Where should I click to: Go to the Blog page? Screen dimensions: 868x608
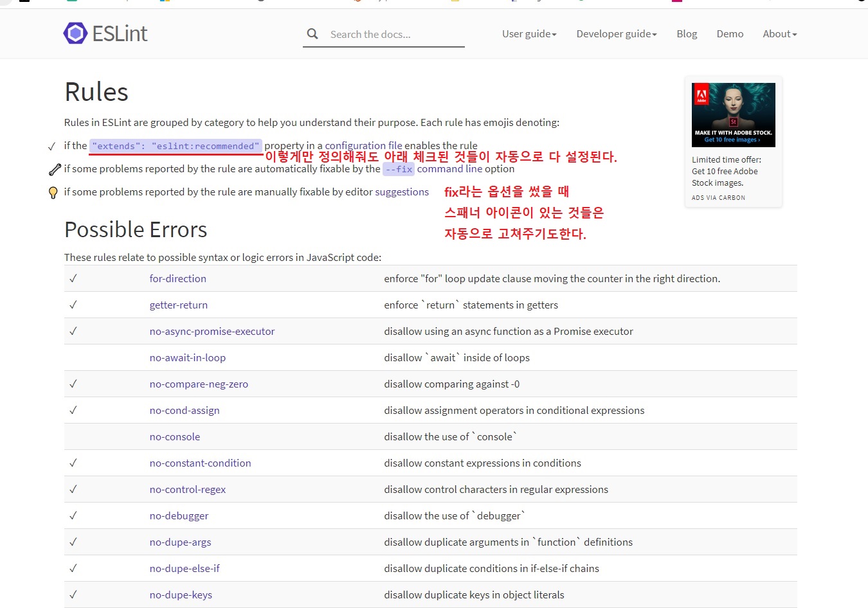point(687,34)
